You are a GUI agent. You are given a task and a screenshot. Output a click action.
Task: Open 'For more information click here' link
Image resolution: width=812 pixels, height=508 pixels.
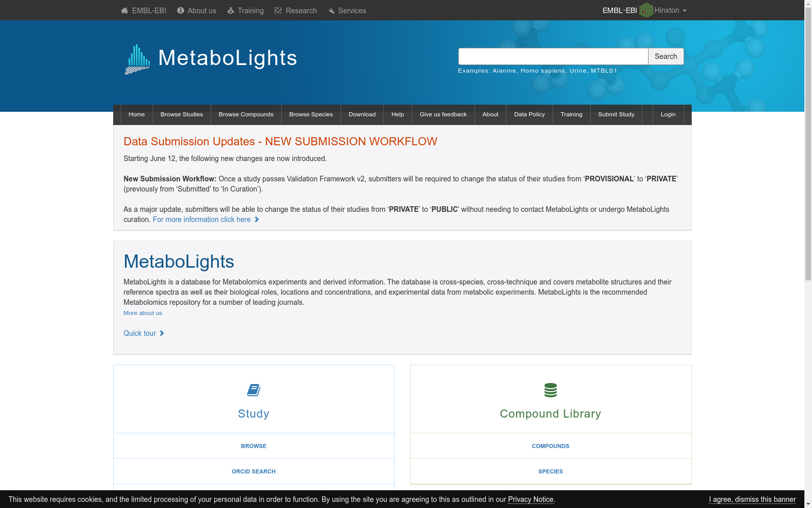[x=202, y=219]
